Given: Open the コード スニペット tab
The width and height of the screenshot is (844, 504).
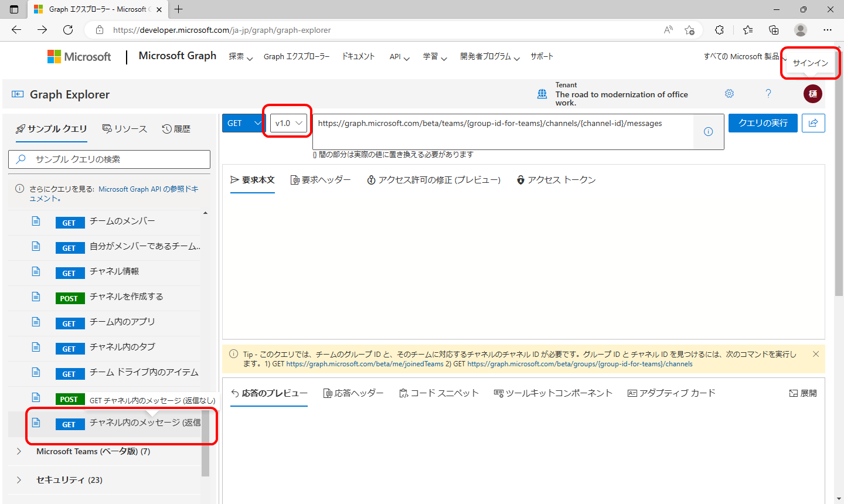Looking at the screenshot, I should (x=439, y=393).
